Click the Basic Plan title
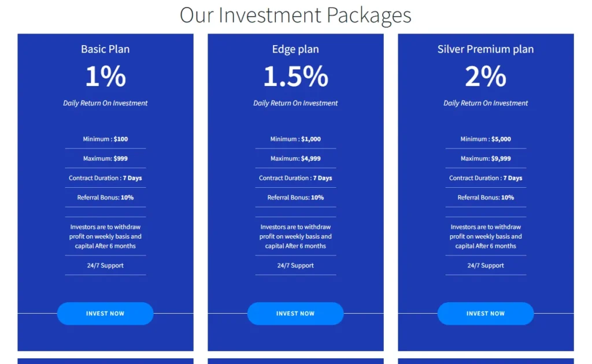This screenshot has height=364, width=592. coord(105,49)
